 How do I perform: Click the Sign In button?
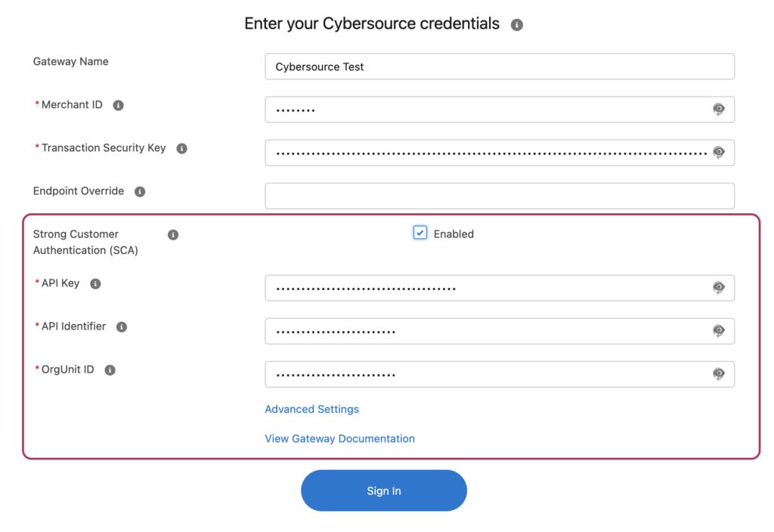point(384,490)
